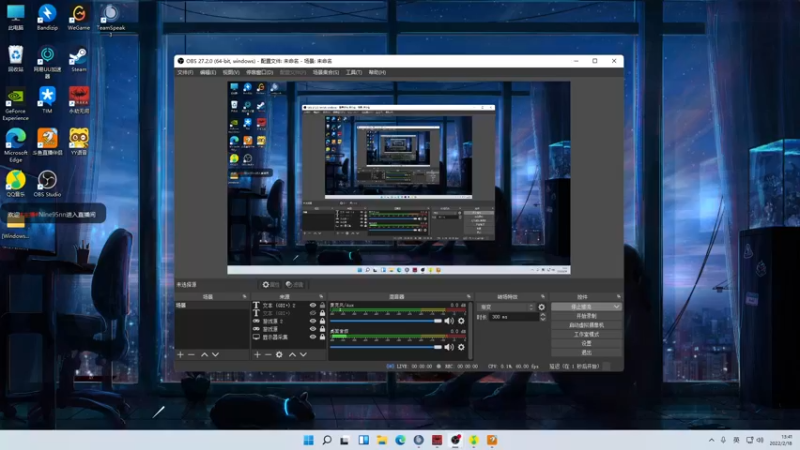Mute 麦克风/Aux speaker icon

(449, 321)
